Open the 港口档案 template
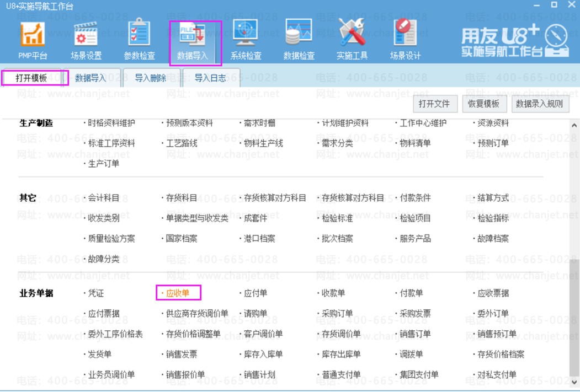Viewport: 580px width, 392px height. tap(259, 239)
